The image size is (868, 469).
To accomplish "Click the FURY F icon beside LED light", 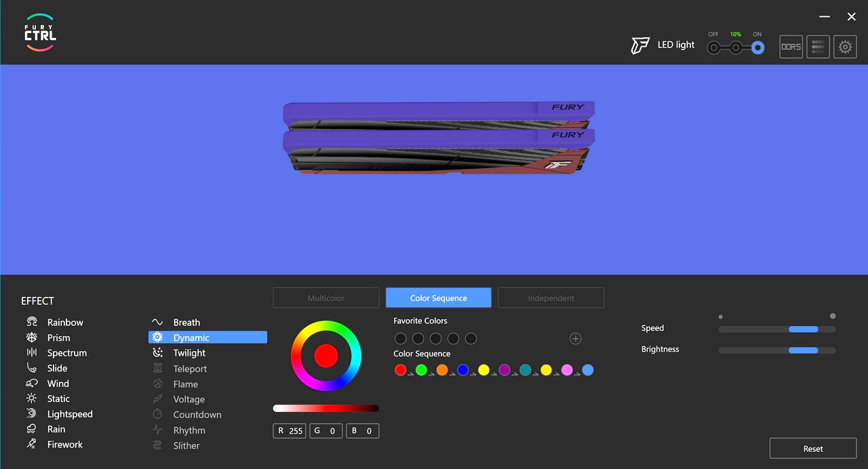I will 640,45.
